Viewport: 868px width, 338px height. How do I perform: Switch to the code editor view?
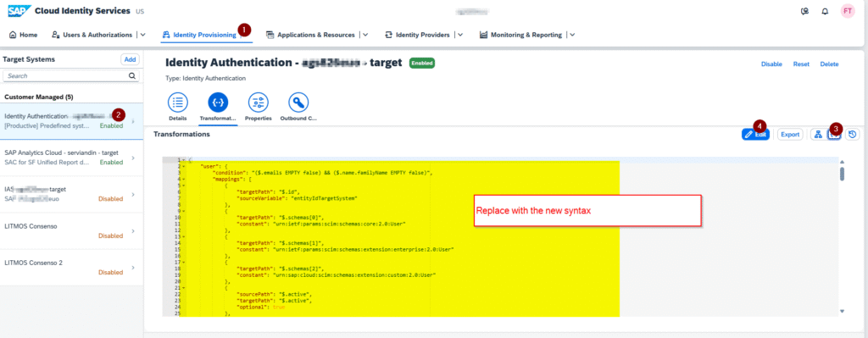click(x=834, y=134)
